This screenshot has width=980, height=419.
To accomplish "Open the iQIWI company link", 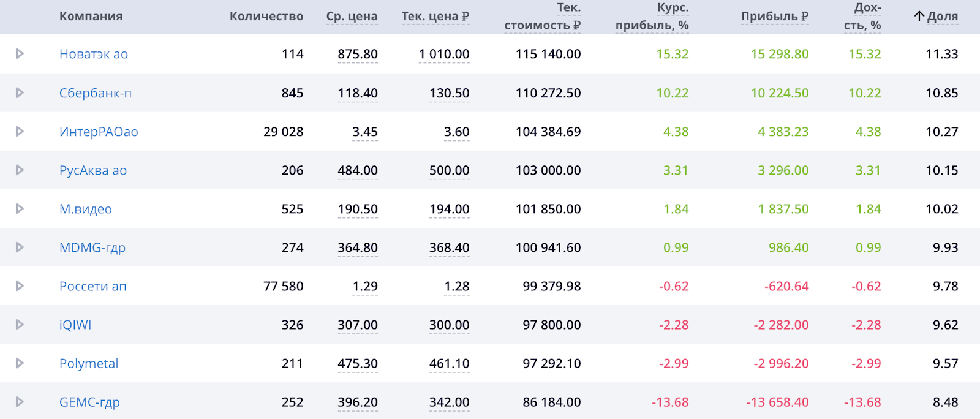I will tap(75, 325).
